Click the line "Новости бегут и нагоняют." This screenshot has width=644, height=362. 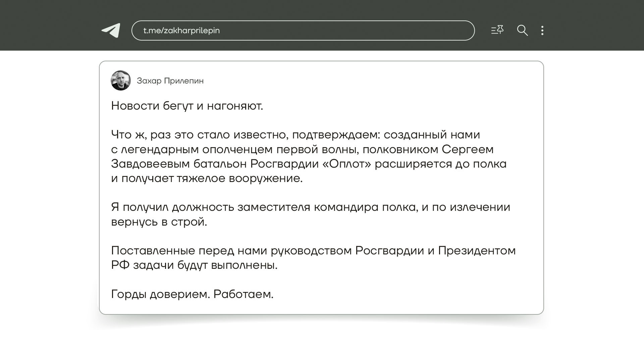point(187,106)
